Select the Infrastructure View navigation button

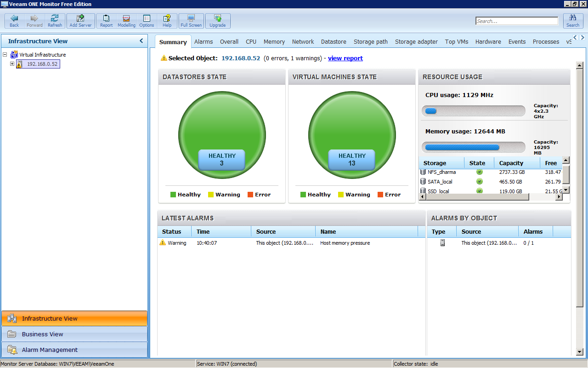tap(74, 318)
